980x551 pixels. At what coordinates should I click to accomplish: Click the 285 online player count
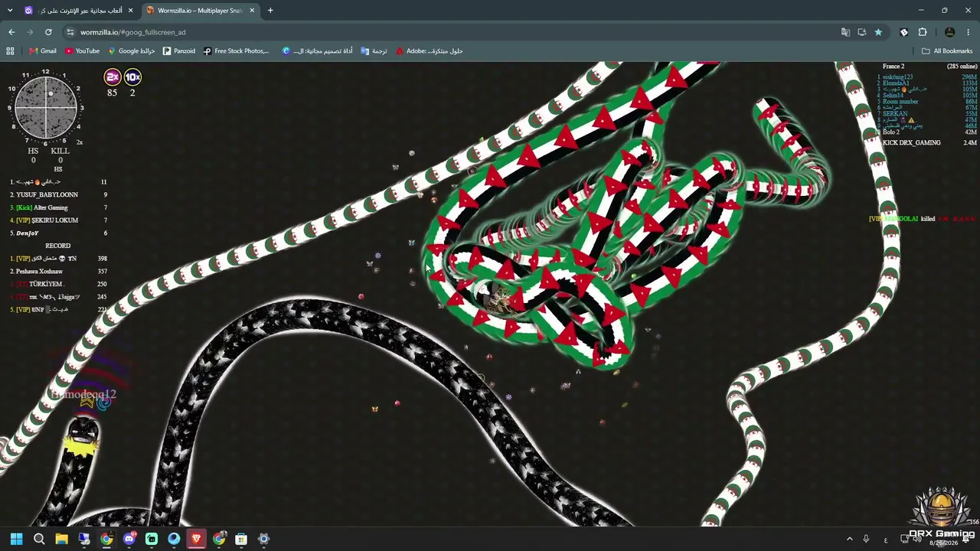pos(962,67)
